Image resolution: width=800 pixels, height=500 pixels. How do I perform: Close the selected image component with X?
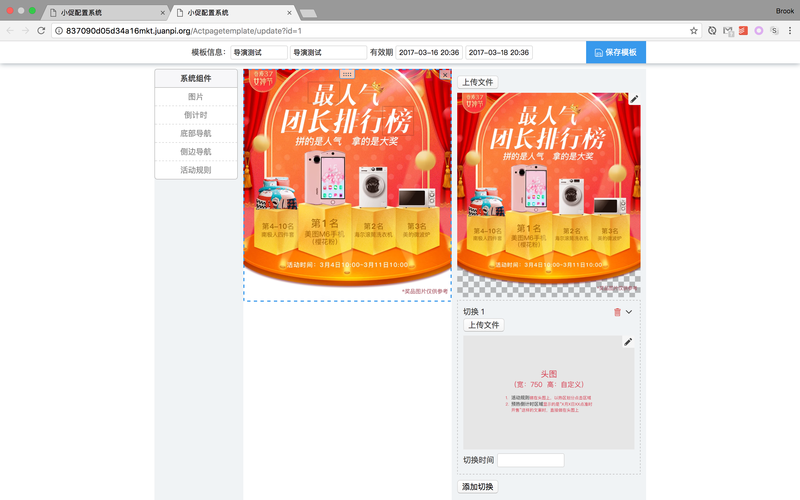point(445,75)
